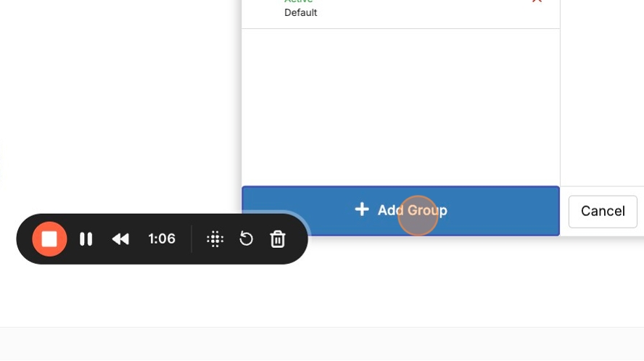
Task: Click the dotted grid icon in recording bar
Action: tap(215, 239)
